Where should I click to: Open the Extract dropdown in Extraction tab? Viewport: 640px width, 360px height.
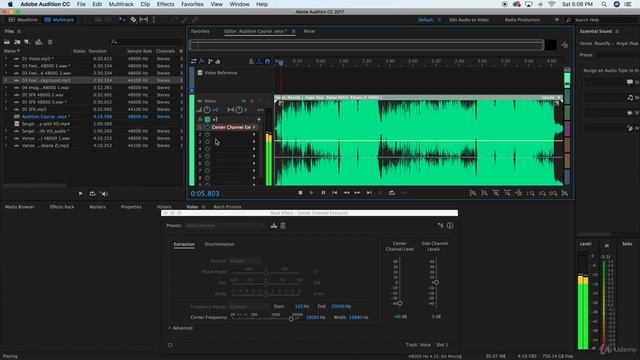point(244,261)
